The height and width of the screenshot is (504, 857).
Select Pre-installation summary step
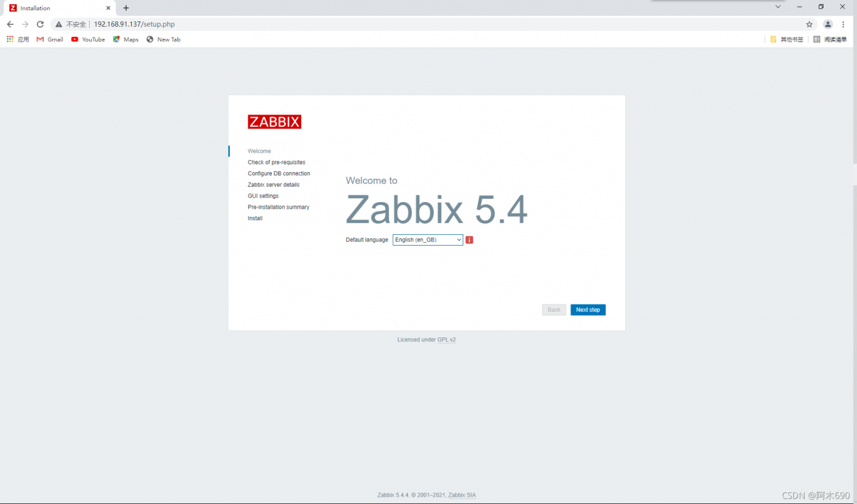pyautogui.click(x=279, y=207)
